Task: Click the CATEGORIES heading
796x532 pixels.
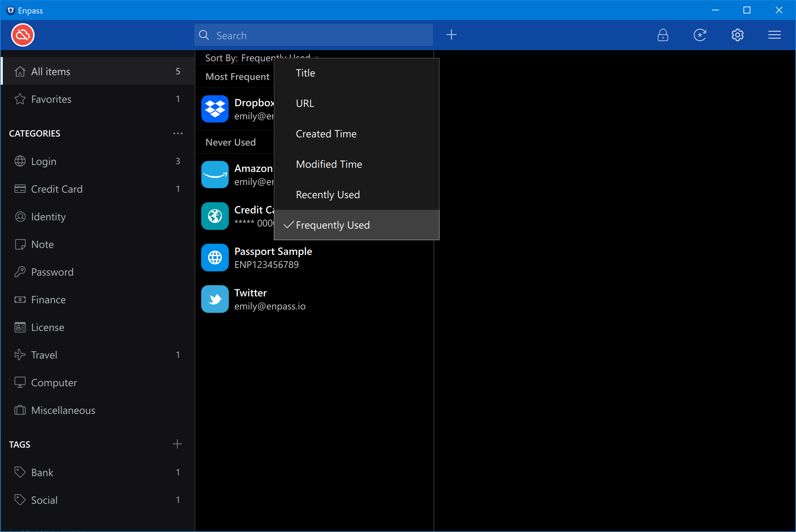Action: coord(35,133)
